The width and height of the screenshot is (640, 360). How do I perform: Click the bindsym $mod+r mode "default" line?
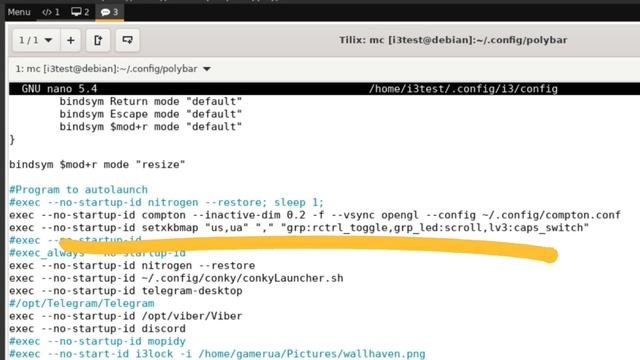(151, 127)
